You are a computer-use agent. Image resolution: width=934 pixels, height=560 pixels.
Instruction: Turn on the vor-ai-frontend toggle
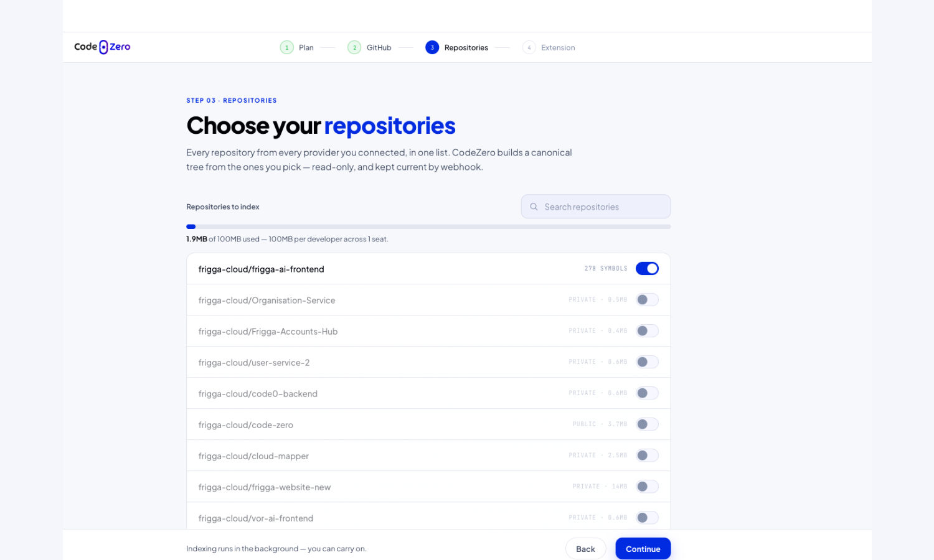tap(647, 518)
